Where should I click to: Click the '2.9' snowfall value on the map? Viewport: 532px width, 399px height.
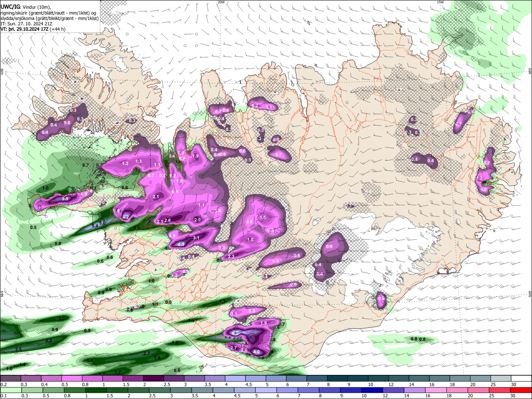tap(197, 220)
